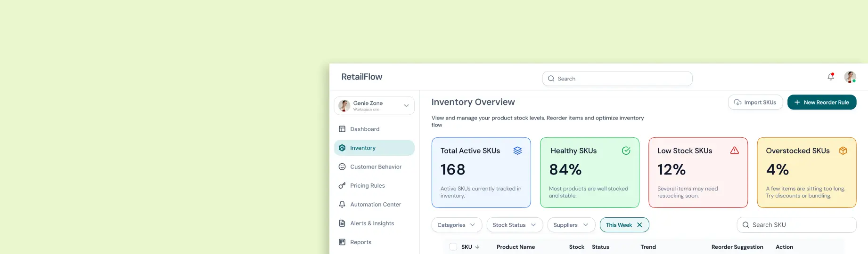This screenshot has height=254, width=868.
Task: Focus the Search SKU input field
Action: click(796, 225)
